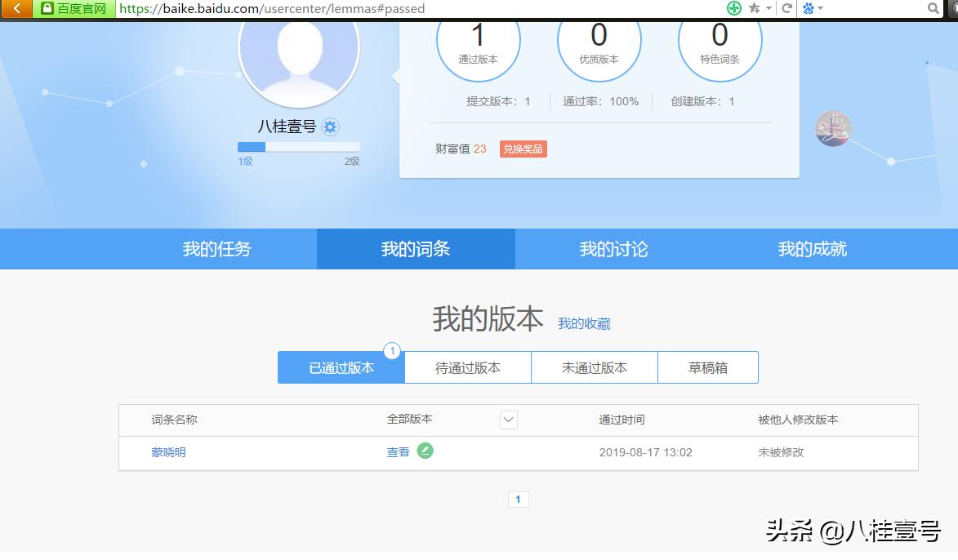Viewport: 958px width, 560px height.
Task: Open the browser search magnifier icon
Action: (x=933, y=8)
